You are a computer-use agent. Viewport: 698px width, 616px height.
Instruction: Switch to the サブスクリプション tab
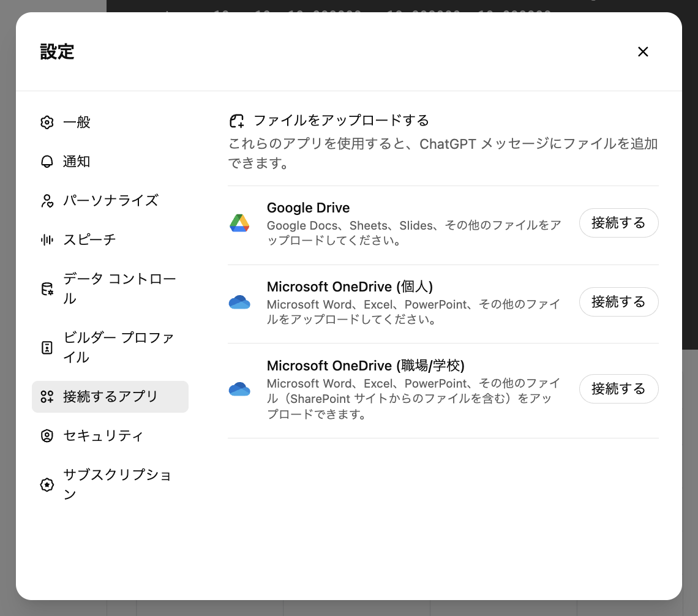(x=110, y=485)
